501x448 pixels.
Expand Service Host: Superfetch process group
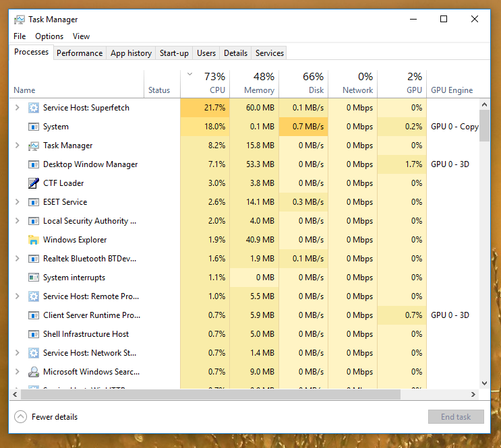(18, 108)
